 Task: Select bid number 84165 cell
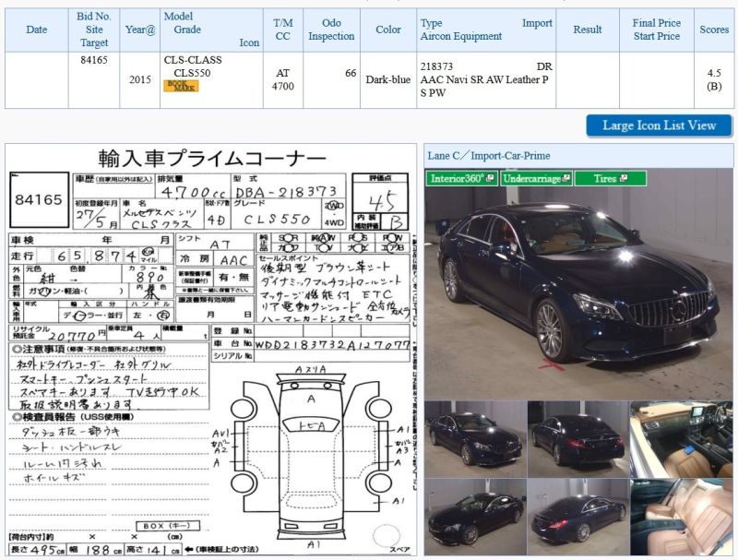click(94, 80)
